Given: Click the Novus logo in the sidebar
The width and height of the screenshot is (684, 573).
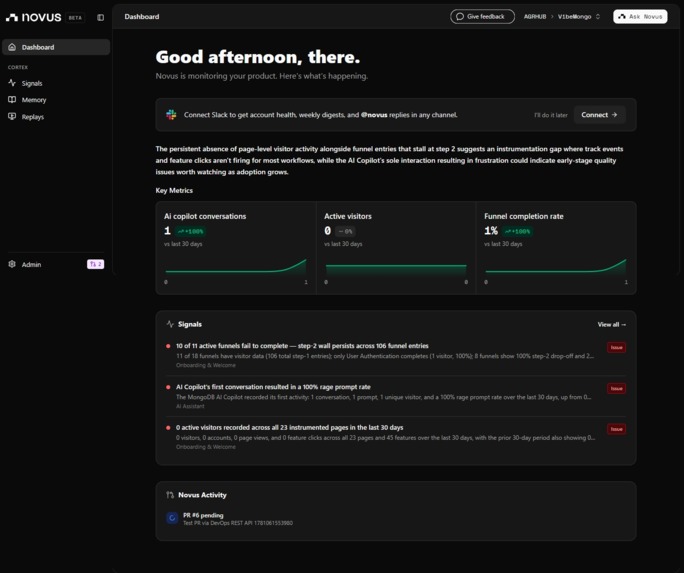Looking at the screenshot, I should click(x=34, y=17).
